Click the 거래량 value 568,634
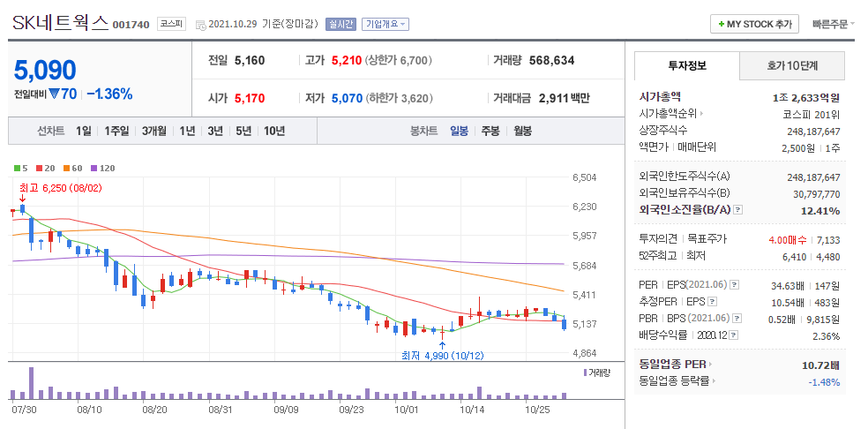This screenshot has height=429, width=868. point(552,60)
